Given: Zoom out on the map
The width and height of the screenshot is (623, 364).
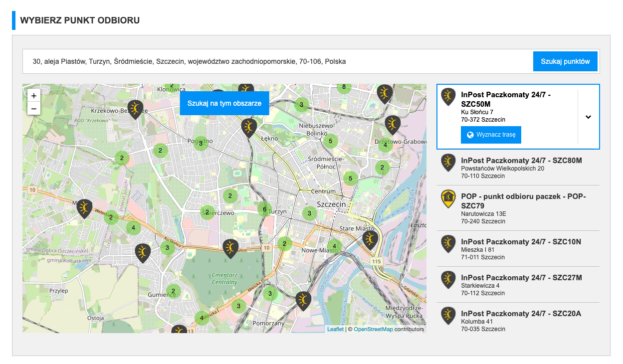Looking at the screenshot, I should pos(34,108).
